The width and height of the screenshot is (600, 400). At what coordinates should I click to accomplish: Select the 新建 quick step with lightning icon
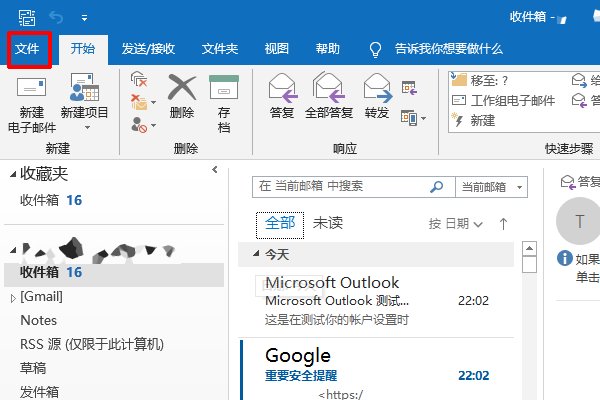[x=473, y=121]
